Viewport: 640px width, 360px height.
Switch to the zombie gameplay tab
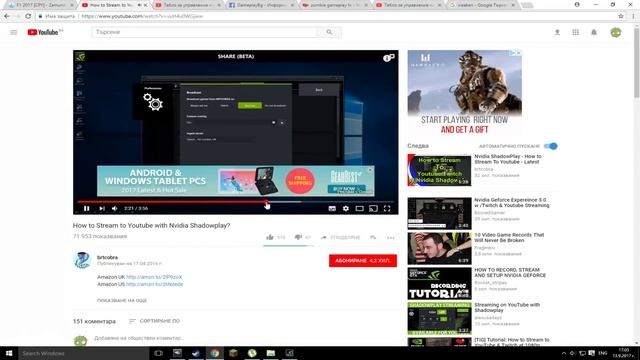coord(335,5)
